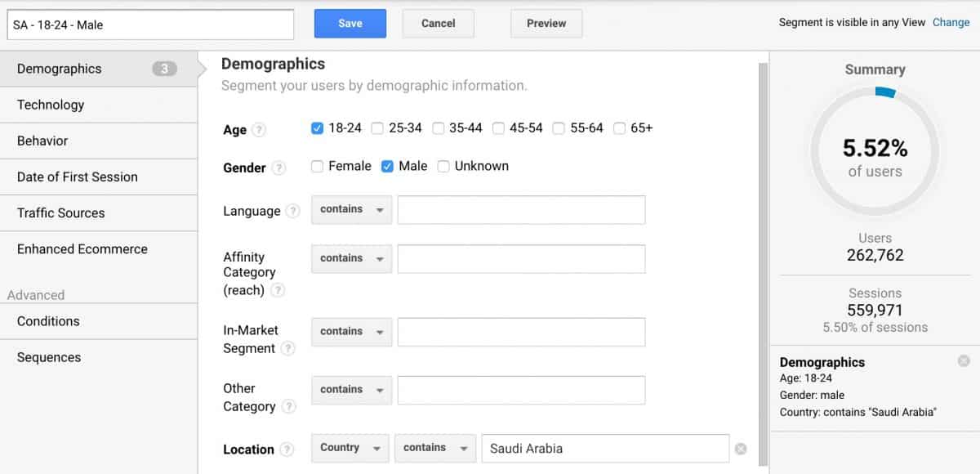
Task: Open Language contains match-type dropdown
Action: 351,209
